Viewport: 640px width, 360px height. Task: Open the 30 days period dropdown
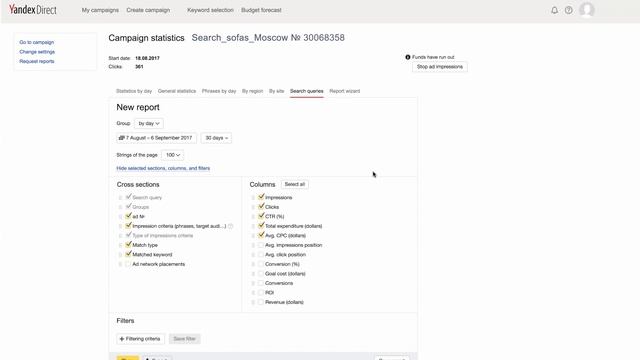pyautogui.click(x=216, y=138)
